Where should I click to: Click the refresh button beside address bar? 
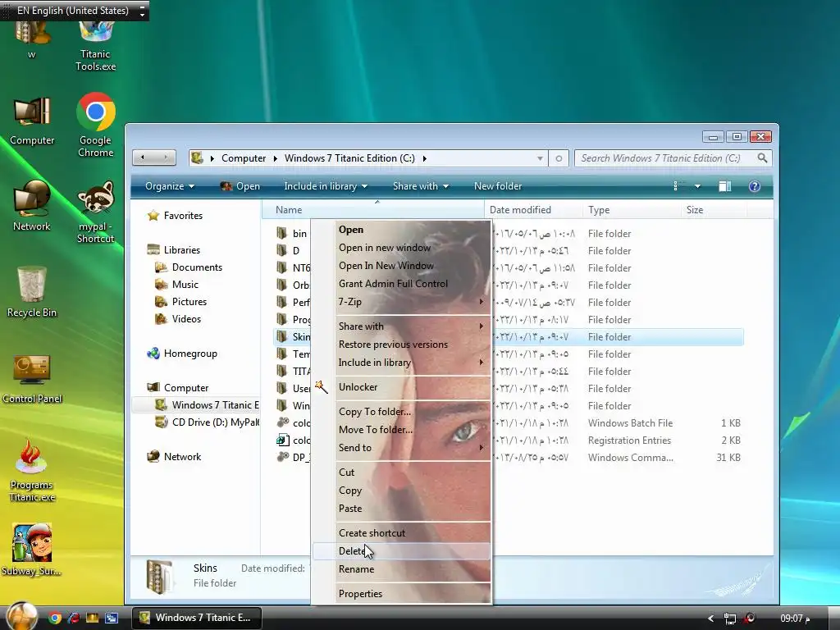pyautogui.click(x=559, y=158)
